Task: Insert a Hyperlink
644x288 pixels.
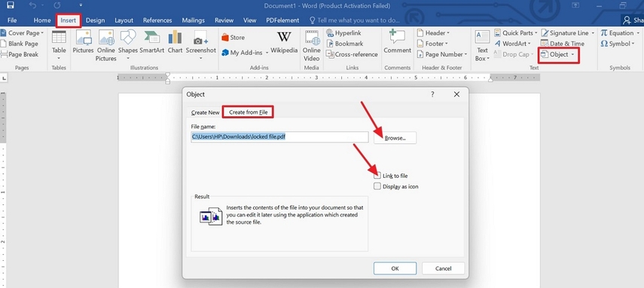Action: [343, 33]
